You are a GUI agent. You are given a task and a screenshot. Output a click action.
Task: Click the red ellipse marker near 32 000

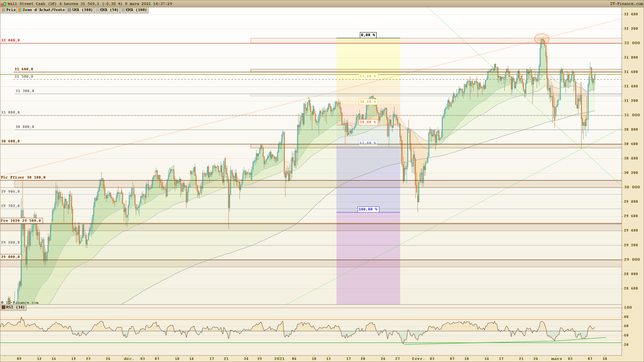coord(542,39)
